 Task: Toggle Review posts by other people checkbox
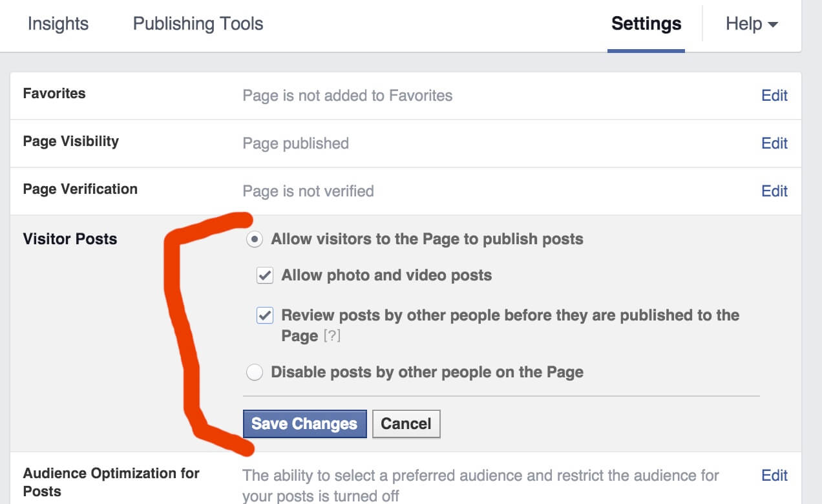pyautogui.click(x=265, y=316)
